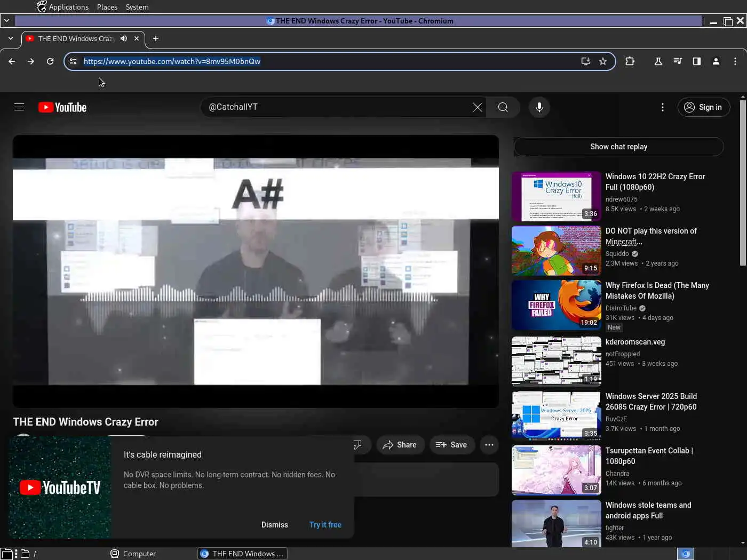This screenshot has width=747, height=560.
Task: Click channel name notFroppled
Action: 623,354
